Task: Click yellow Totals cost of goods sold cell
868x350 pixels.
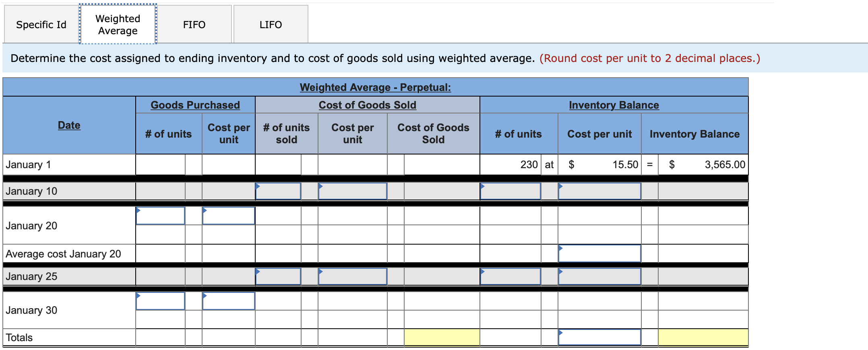Action: [x=442, y=337]
